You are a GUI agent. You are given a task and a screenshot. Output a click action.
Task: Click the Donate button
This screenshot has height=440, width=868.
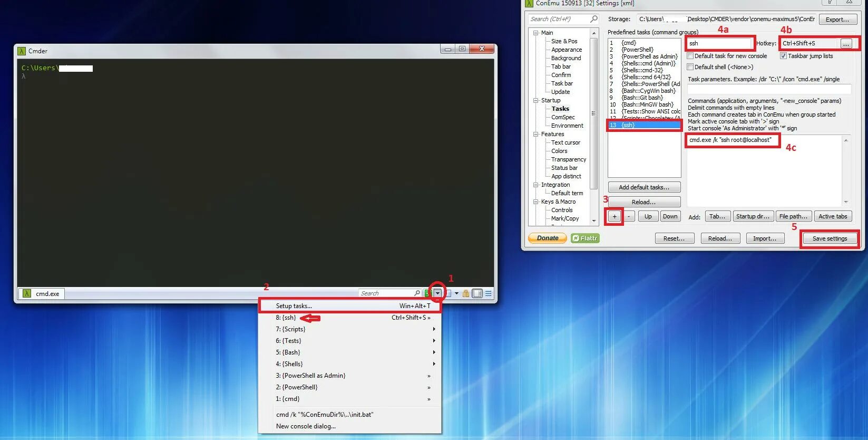548,238
